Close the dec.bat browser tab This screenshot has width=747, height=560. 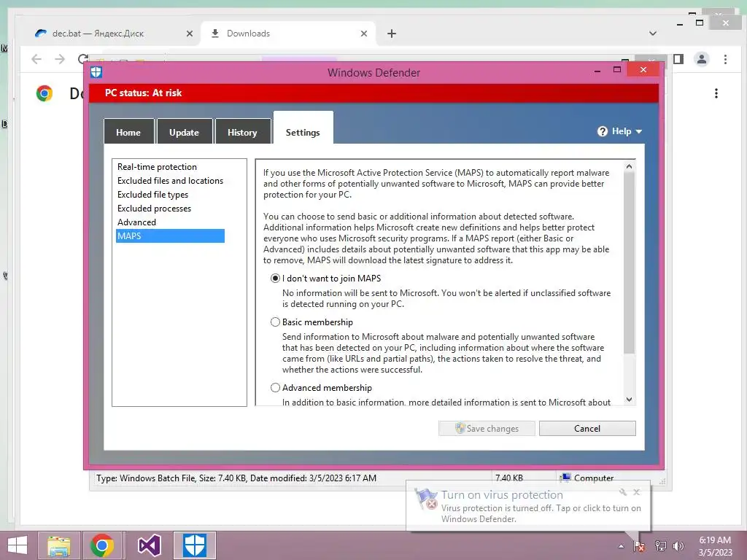(190, 34)
